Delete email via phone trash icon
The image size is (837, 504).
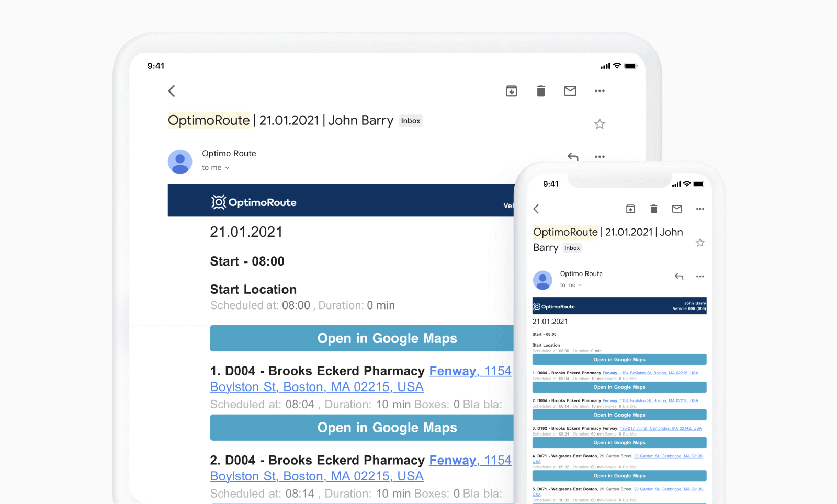coord(653,209)
